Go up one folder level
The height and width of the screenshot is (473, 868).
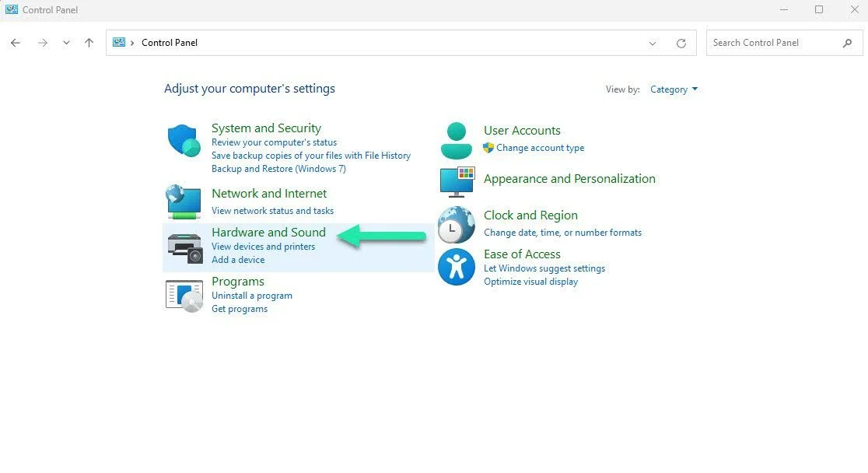[x=89, y=43]
